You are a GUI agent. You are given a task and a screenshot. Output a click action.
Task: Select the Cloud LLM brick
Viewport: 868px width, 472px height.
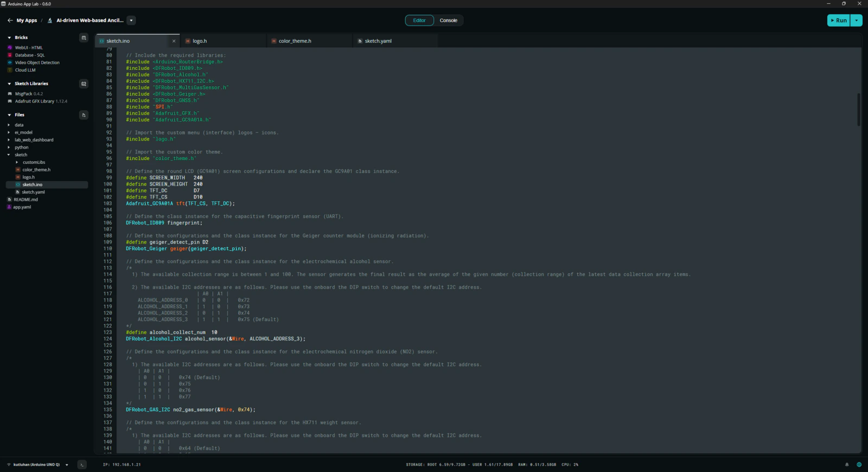point(25,70)
